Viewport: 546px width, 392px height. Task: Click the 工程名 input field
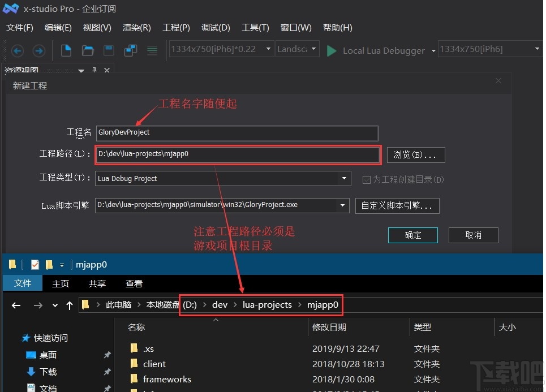click(237, 133)
